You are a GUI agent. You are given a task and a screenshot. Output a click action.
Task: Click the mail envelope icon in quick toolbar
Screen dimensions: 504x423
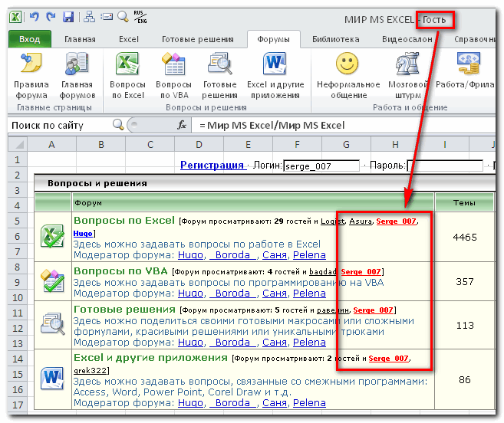coord(107,17)
